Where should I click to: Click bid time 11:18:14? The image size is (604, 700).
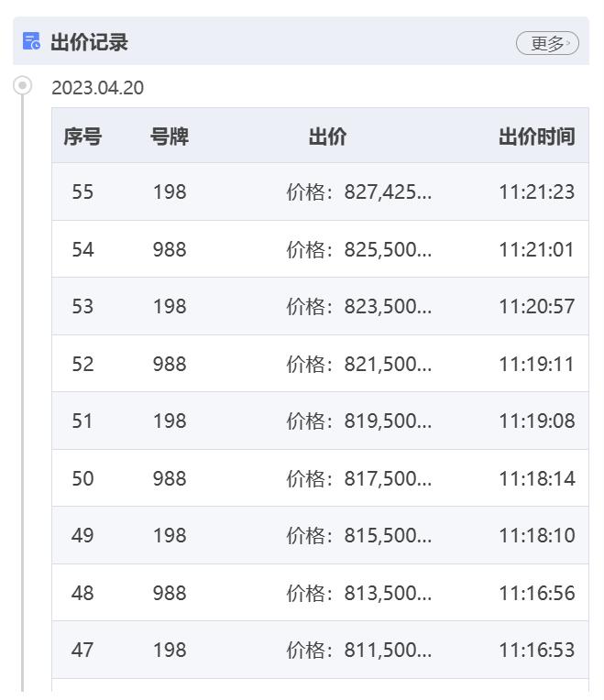536,478
